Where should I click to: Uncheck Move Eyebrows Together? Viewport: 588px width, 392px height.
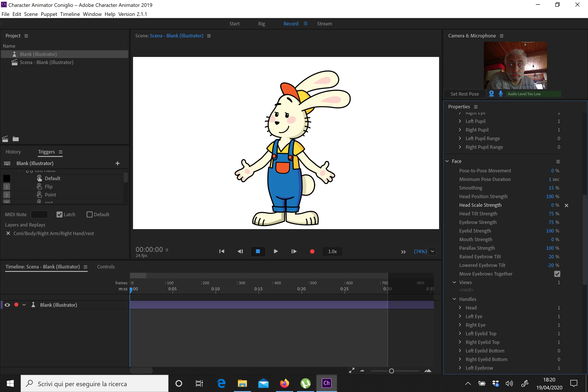[557, 274]
